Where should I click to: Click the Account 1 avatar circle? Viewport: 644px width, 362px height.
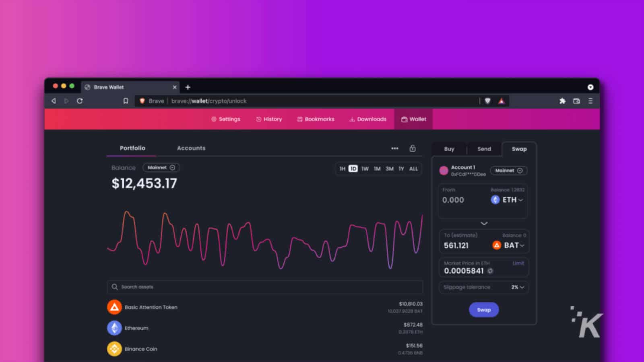point(444,171)
